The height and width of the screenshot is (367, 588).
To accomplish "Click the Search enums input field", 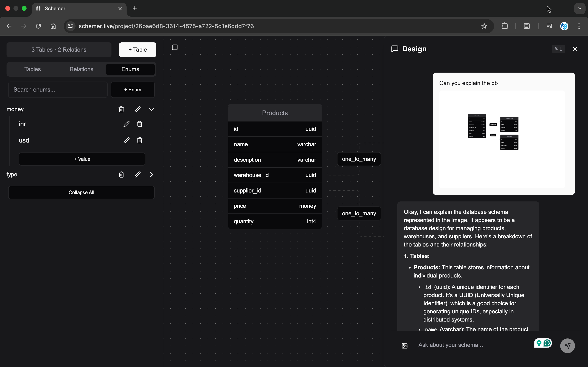I will click(58, 90).
